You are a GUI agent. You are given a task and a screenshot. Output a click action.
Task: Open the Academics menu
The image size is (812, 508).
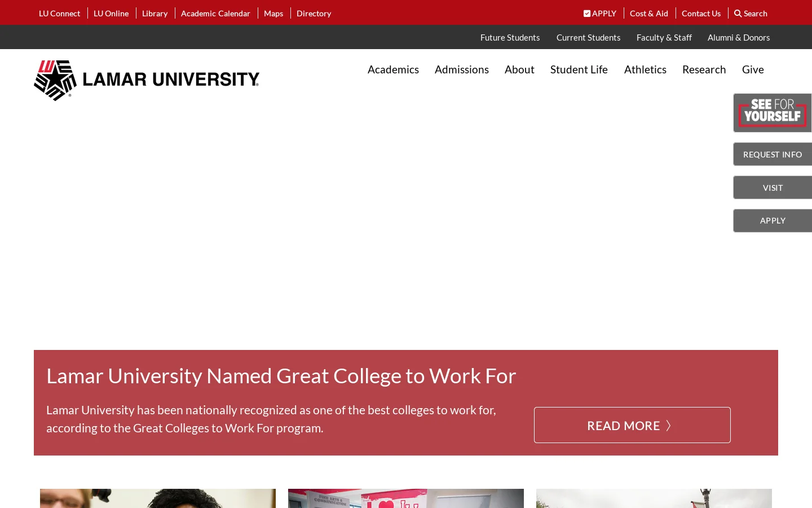coord(394,69)
